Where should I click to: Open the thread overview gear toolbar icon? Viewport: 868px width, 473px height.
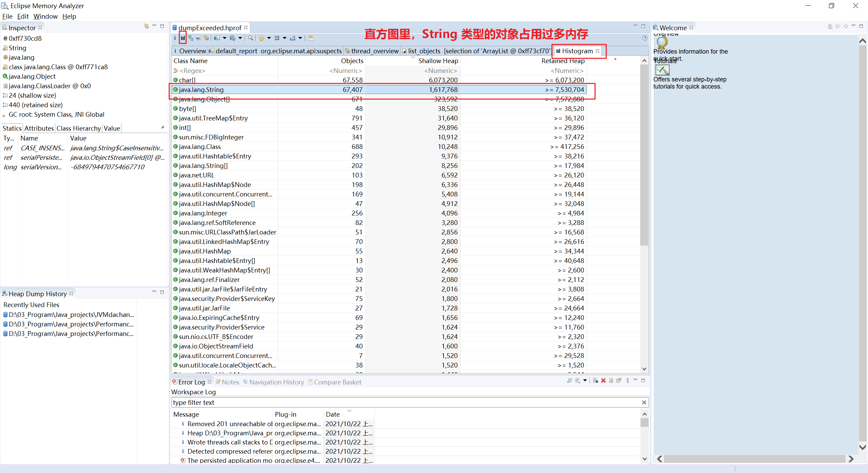pyautogui.click(x=206, y=38)
